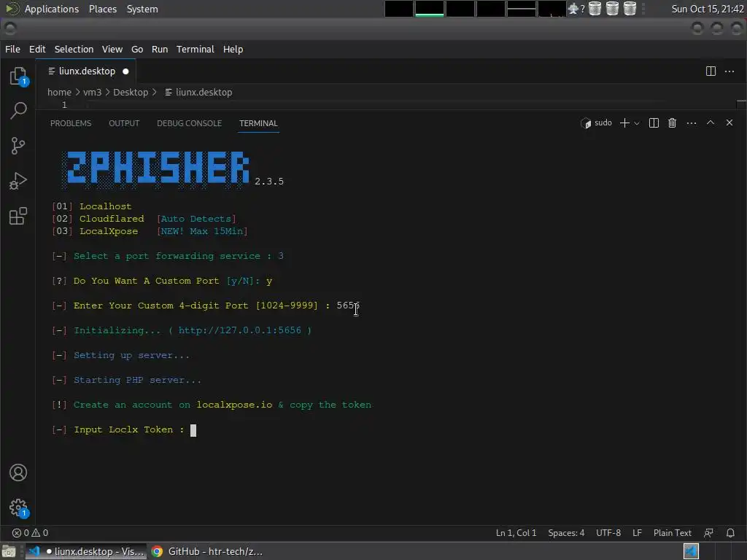
Task: Open the Run menu
Action: click(160, 49)
